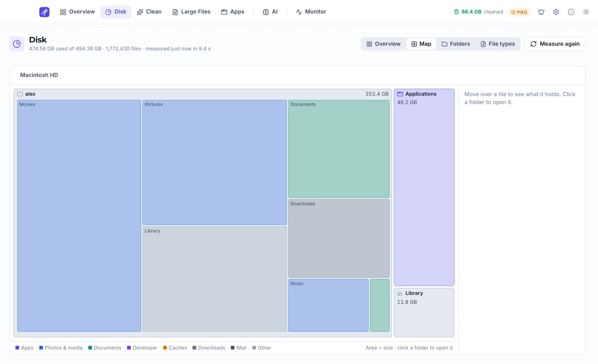Open the Clean section
This screenshot has height=364, width=598.
click(149, 12)
